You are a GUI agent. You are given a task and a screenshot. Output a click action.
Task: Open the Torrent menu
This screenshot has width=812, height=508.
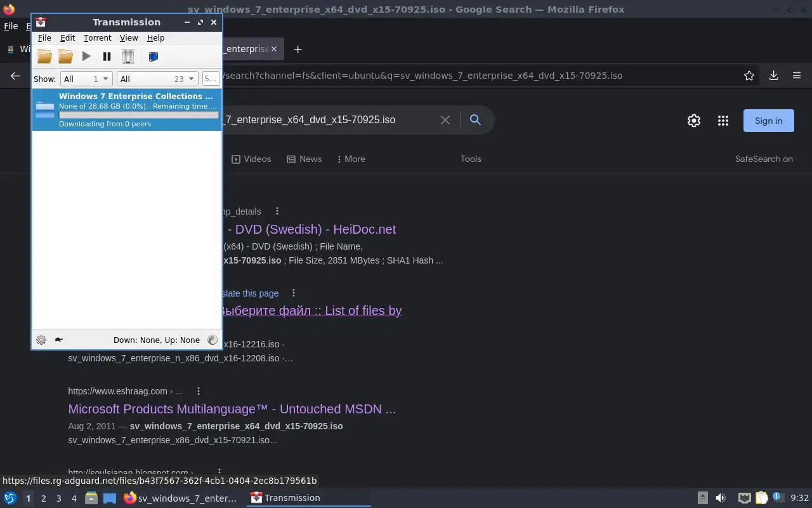click(97, 38)
